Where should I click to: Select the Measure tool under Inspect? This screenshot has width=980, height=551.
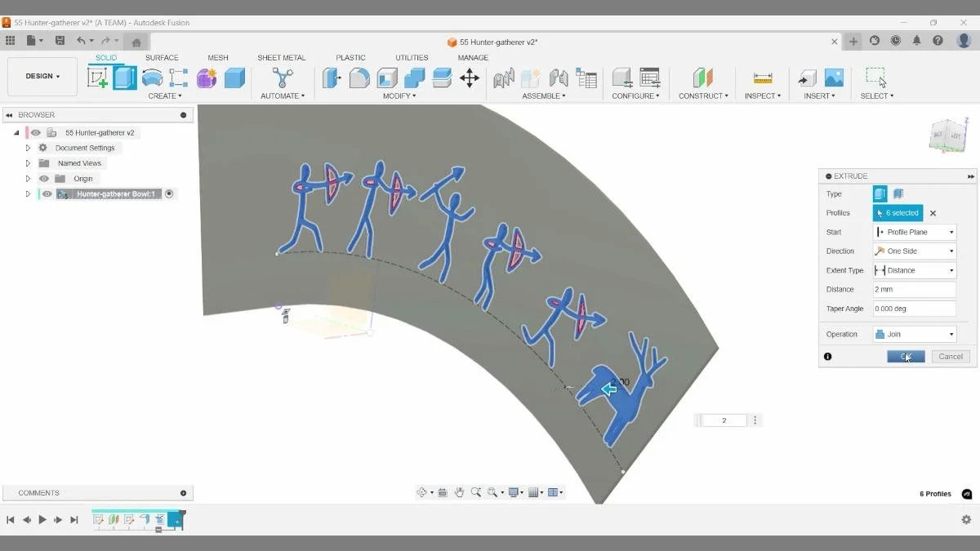(762, 78)
